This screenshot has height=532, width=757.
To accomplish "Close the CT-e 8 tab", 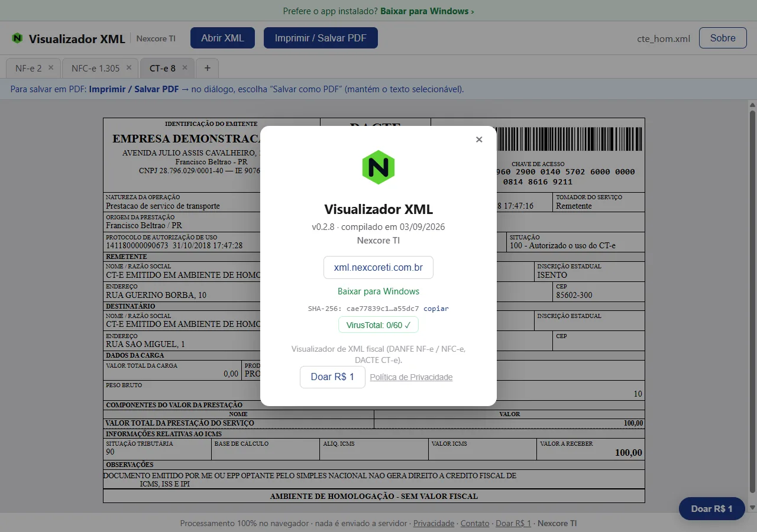I will [x=185, y=67].
